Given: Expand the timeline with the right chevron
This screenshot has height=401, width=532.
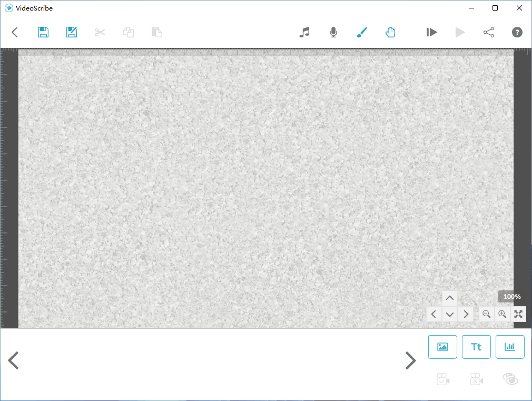Looking at the screenshot, I should coord(410,360).
